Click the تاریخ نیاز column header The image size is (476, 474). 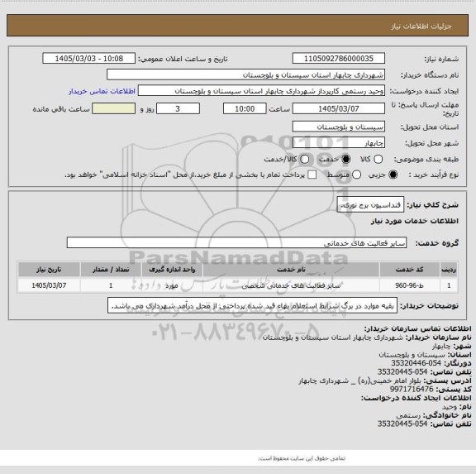pyautogui.click(x=49, y=270)
